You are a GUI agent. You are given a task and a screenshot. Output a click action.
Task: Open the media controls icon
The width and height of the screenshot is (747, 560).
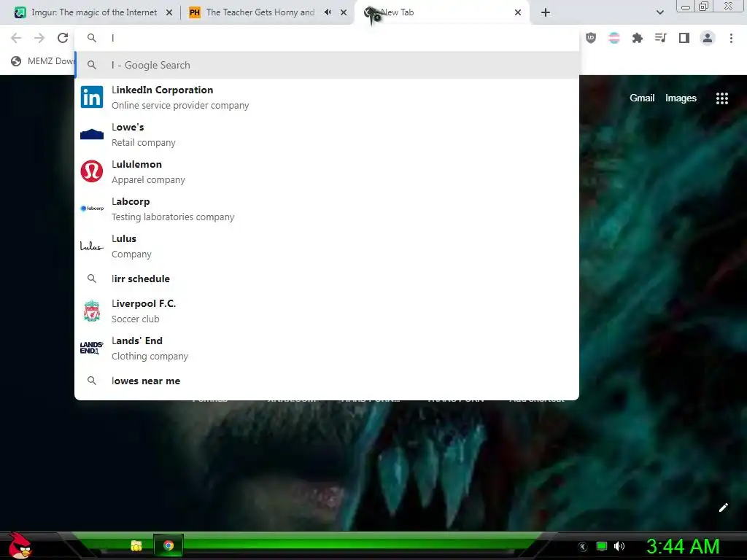pos(661,38)
